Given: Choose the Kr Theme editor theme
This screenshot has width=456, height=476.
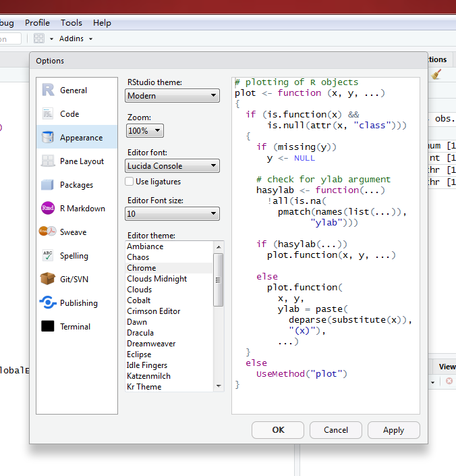Looking at the screenshot, I should click(169, 386).
